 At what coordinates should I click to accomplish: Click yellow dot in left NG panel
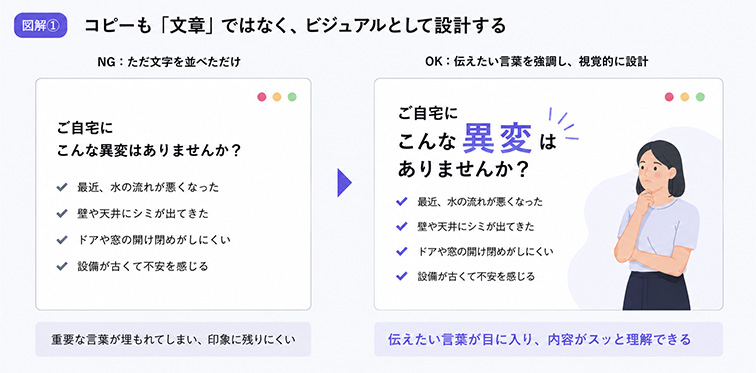[277, 97]
